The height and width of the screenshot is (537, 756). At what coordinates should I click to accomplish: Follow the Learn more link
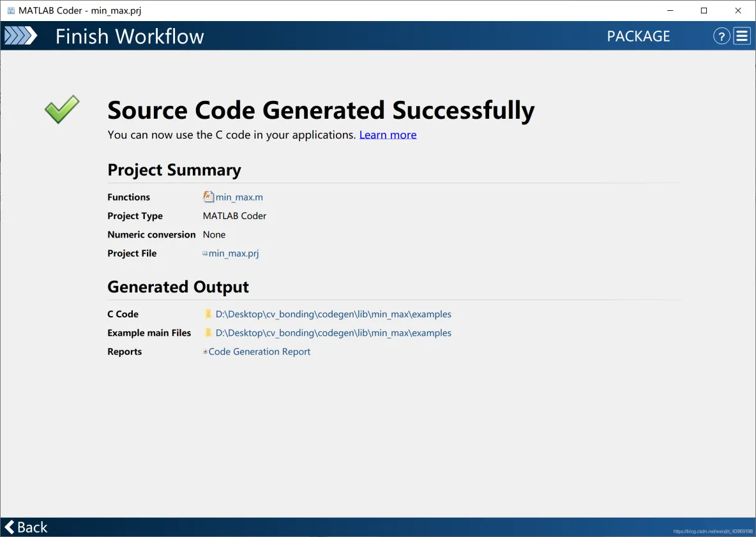[x=388, y=135]
